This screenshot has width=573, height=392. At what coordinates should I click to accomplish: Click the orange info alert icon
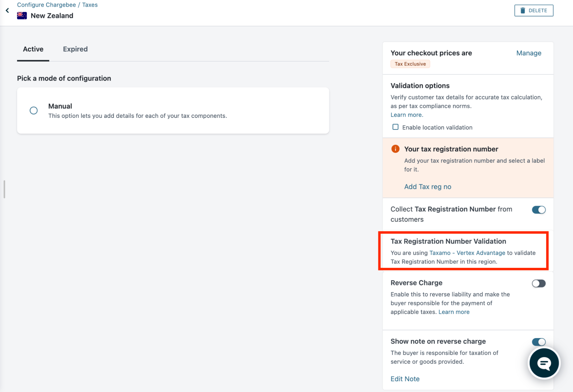pyautogui.click(x=395, y=149)
